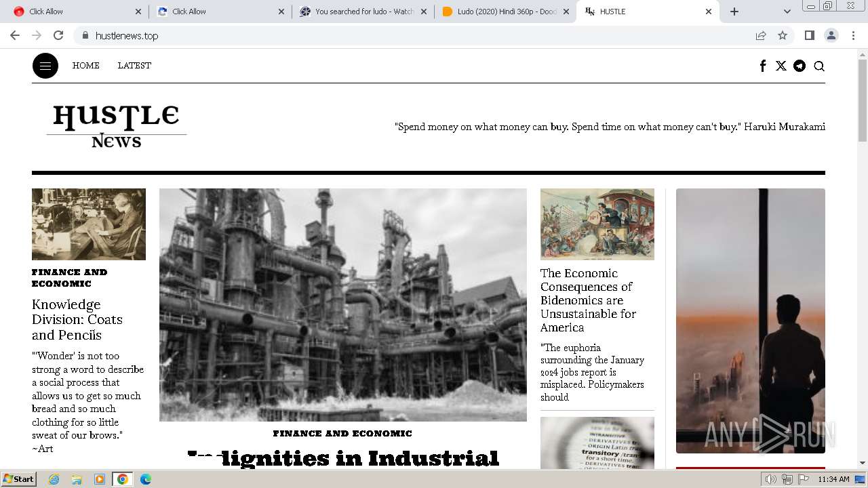Toggle the browser side panel icon
The image size is (868, 488).
809,35
